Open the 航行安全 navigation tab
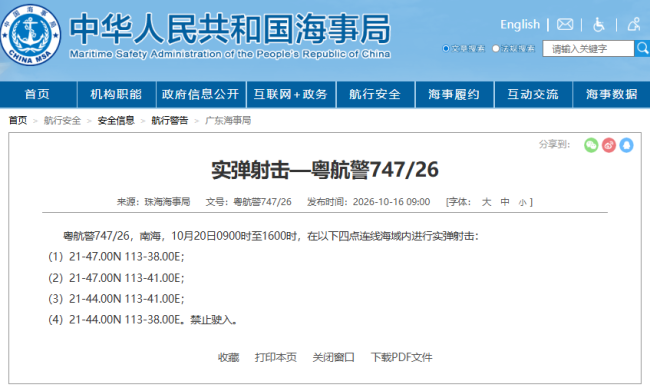The height and width of the screenshot is (388, 650). (x=375, y=95)
